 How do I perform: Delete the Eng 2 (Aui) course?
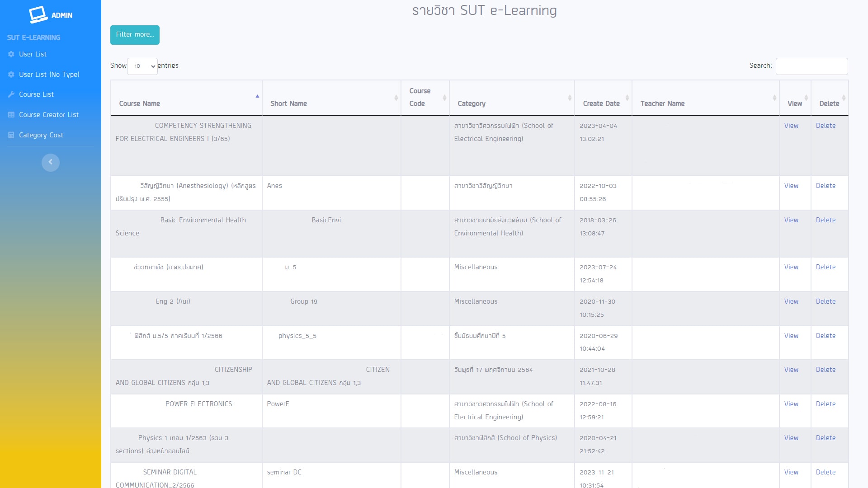pyautogui.click(x=826, y=301)
